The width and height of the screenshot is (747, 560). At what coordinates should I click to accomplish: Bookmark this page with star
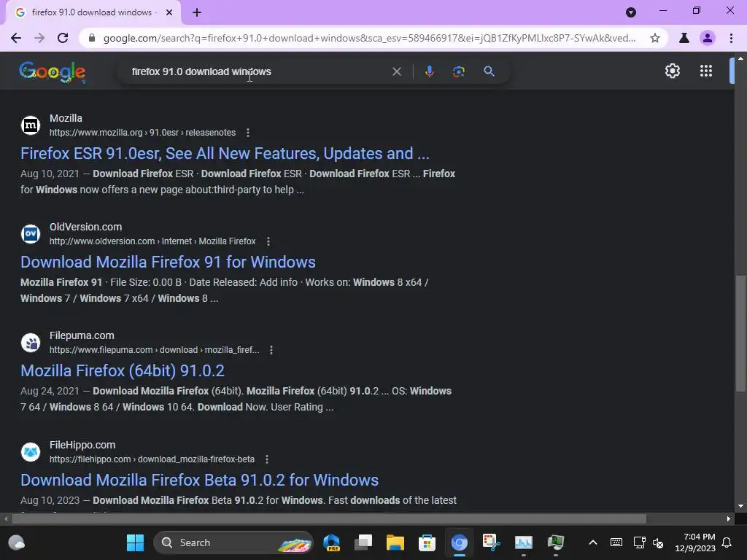point(655,38)
